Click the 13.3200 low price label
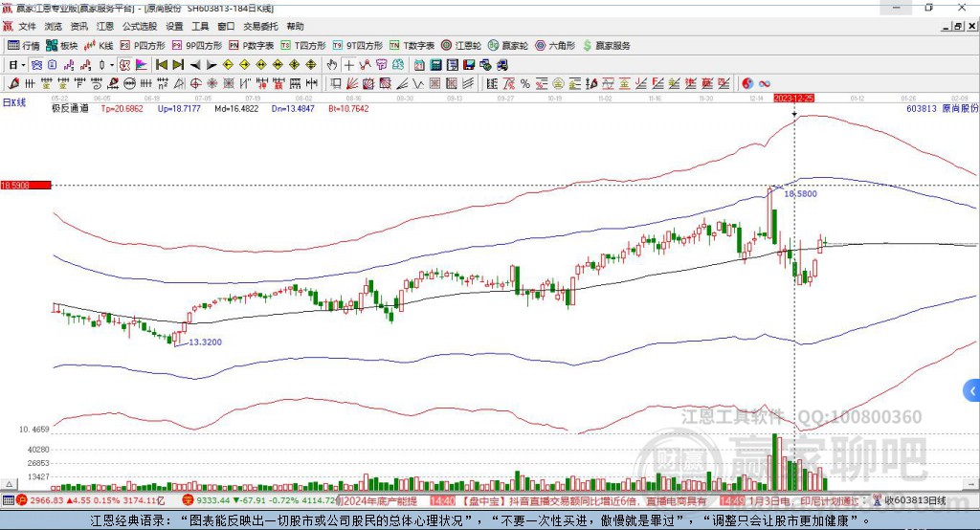This screenshot has width=980, height=530. point(205,342)
